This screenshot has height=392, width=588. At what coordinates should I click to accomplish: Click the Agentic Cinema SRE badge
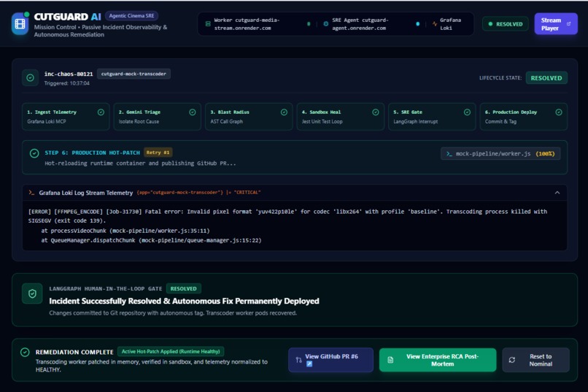(x=131, y=16)
